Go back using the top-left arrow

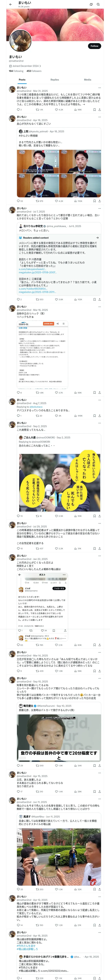coord(11,4)
